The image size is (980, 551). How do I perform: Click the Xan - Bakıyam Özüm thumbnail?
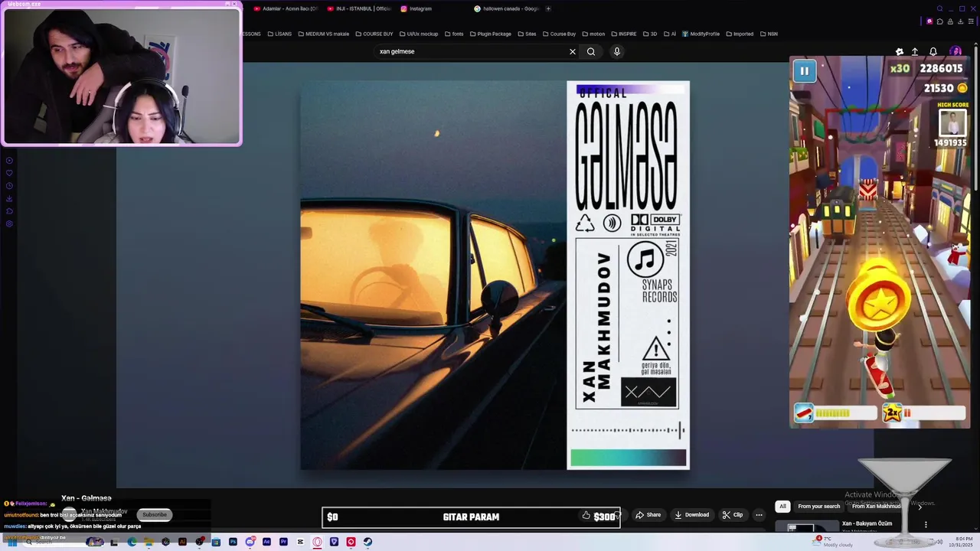point(807,527)
